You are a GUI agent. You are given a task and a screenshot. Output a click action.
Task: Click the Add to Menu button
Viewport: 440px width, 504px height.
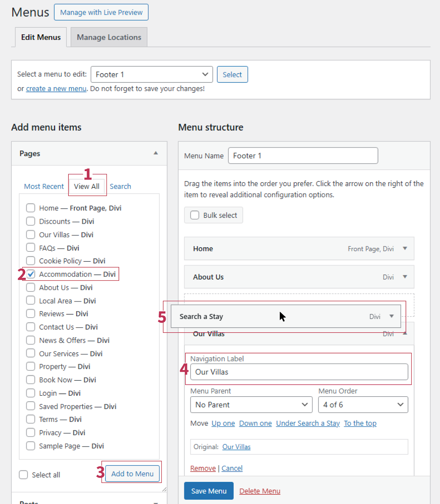click(132, 474)
